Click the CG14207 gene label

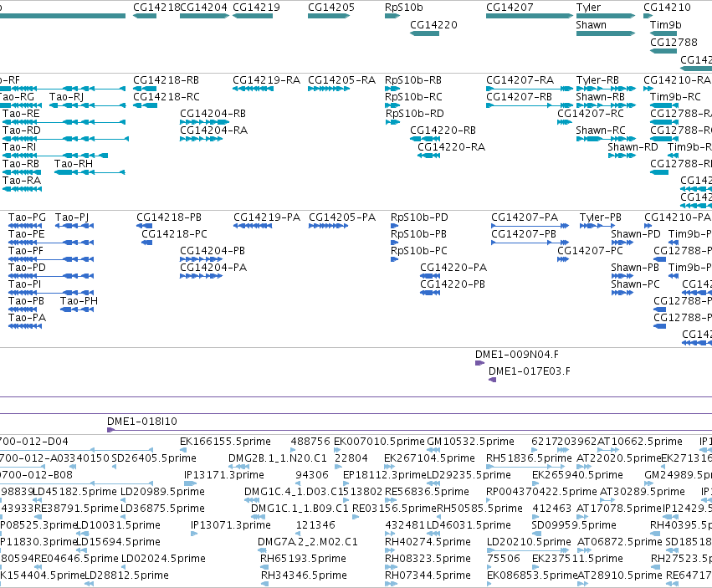click(x=510, y=8)
